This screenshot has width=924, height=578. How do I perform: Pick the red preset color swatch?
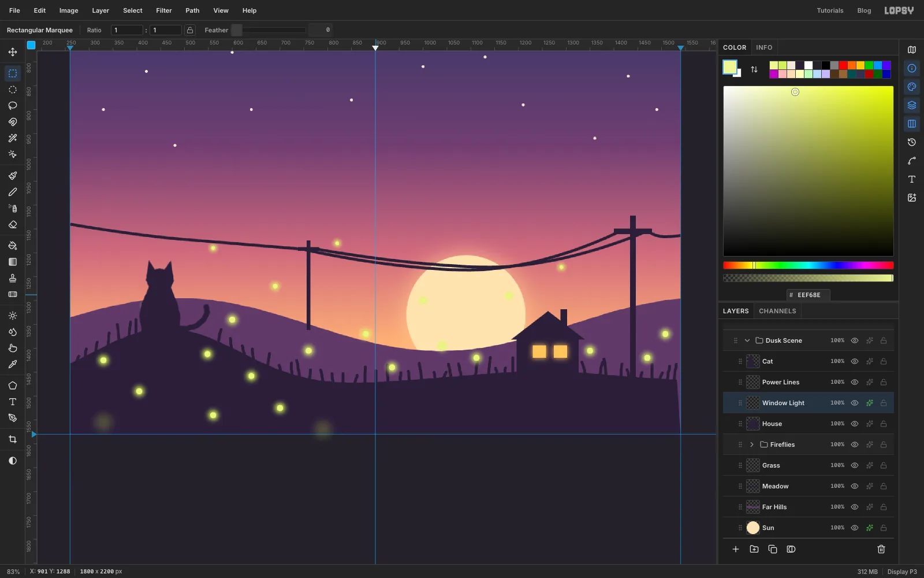843,65
